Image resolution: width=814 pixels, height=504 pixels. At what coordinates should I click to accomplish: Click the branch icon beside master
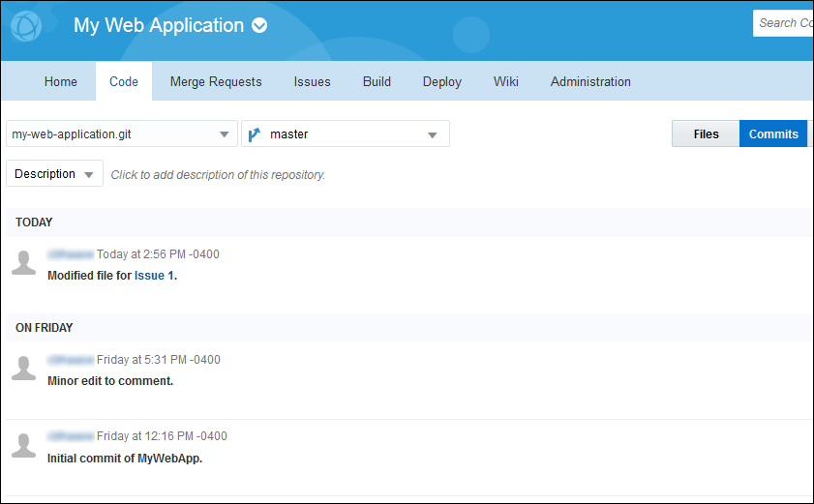256,134
